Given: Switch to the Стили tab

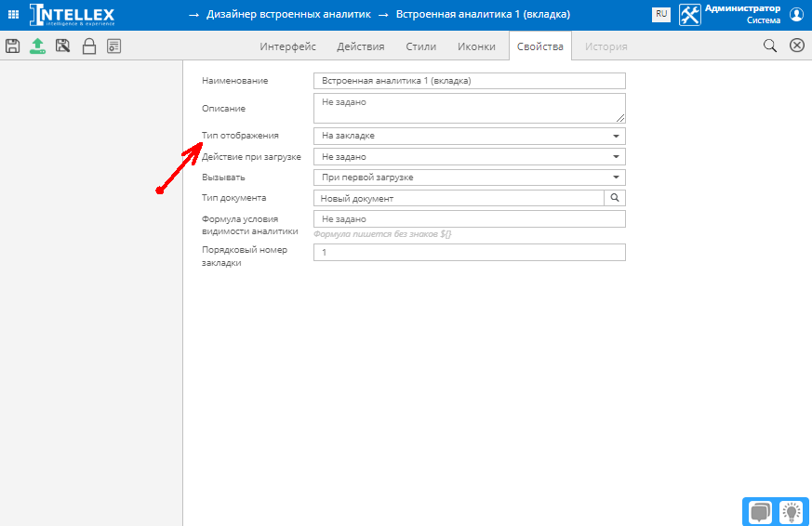Looking at the screenshot, I should pyautogui.click(x=421, y=46).
